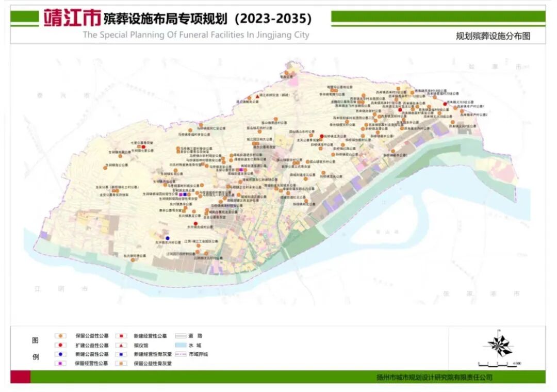Click the blue circle marker above 东兴镇东兴村公墓
The image size is (557, 392).
click(168, 238)
